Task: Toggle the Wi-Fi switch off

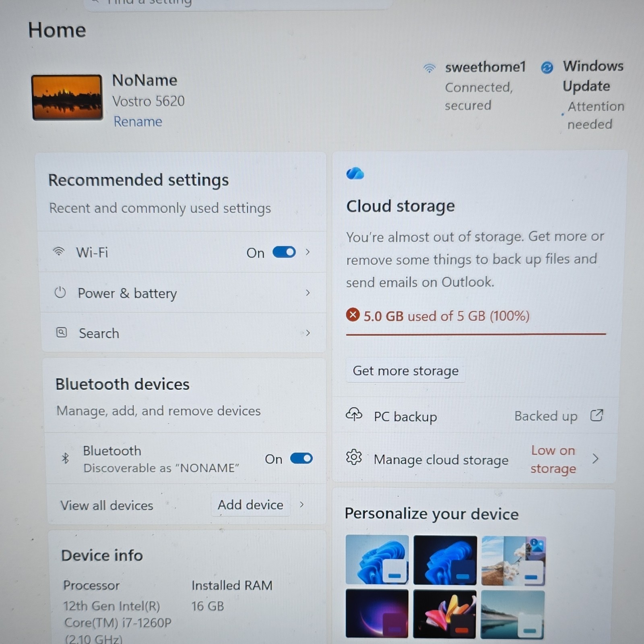Action: click(284, 252)
